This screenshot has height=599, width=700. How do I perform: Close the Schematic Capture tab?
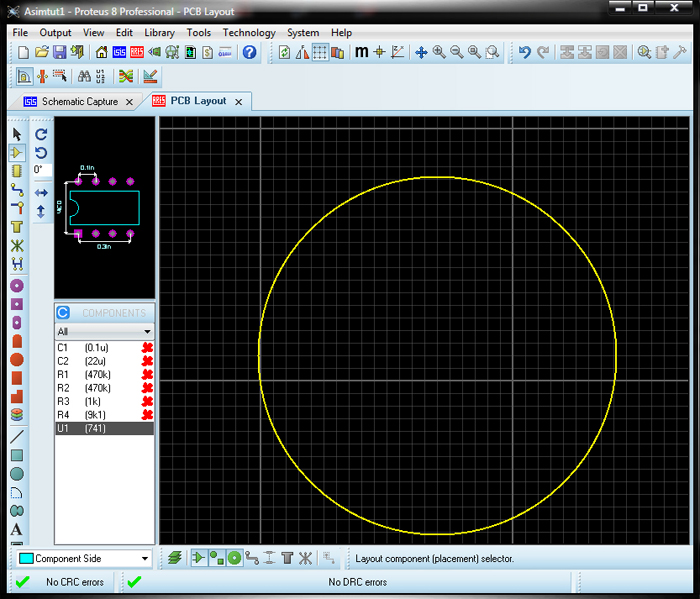[x=129, y=102]
